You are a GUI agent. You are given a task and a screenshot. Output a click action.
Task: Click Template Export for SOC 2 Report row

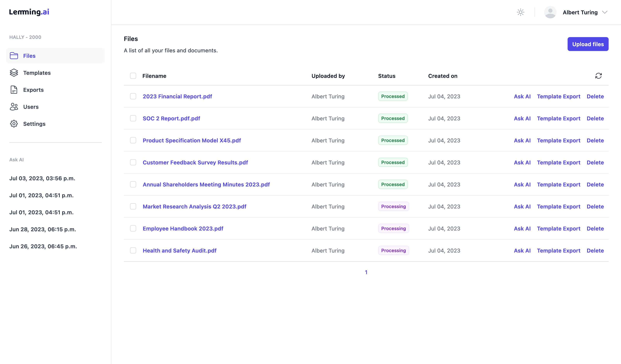coord(559,118)
